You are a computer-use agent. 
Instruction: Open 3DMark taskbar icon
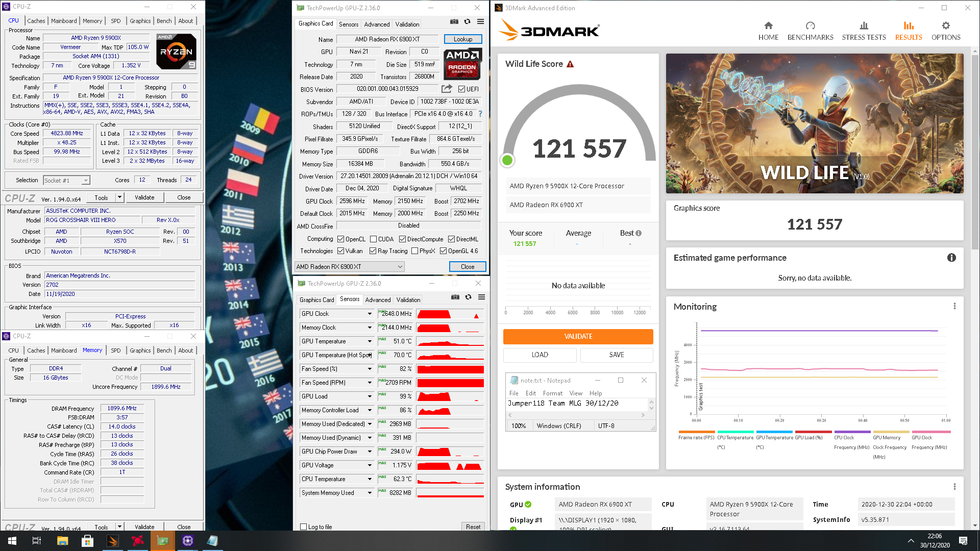point(112,541)
